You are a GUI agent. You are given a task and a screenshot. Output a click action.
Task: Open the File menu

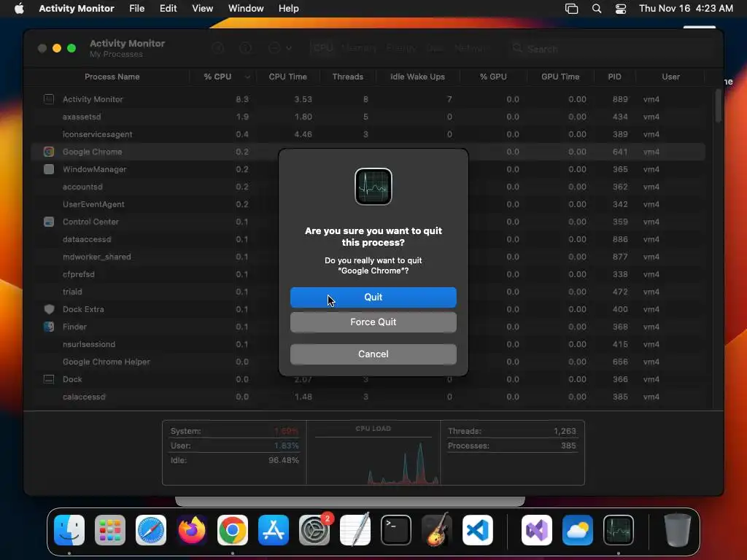click(136, 9)
